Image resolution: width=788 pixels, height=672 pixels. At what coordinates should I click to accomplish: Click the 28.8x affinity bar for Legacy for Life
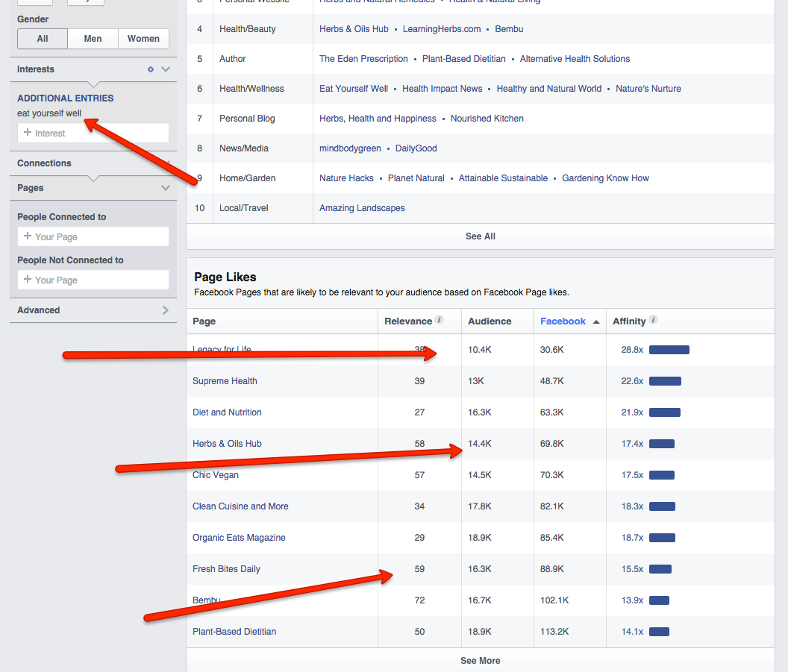coord(669,350)
